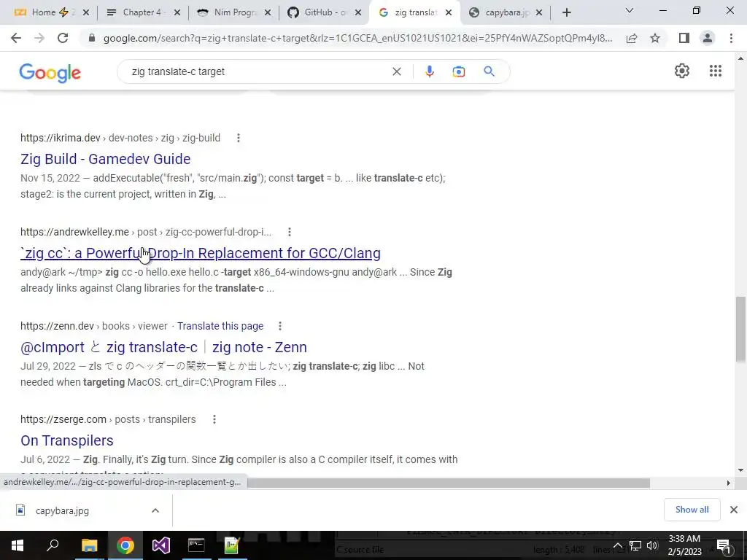Open Google apps grid
747x560 pixels.
coord(716,71)
